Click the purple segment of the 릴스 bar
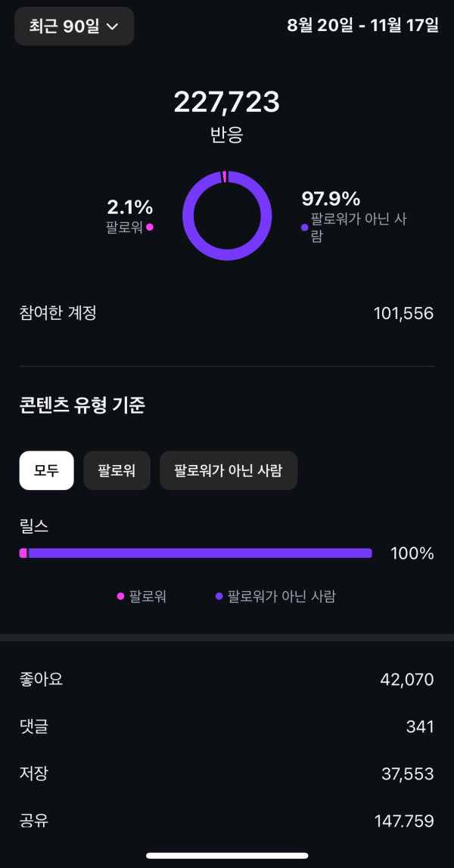 coord(201,553)
